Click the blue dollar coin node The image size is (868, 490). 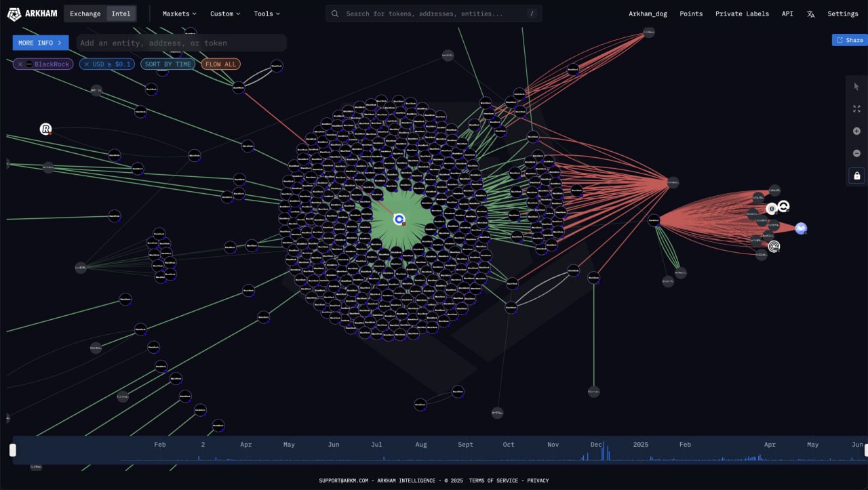coord(771,209)
